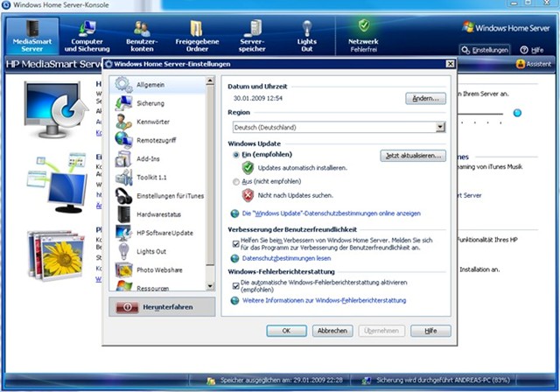The width and height of the screenshot is (560, 392).
Task: Select the Aus (nicht empfohlen) radio button
Action: coord(235,182)
